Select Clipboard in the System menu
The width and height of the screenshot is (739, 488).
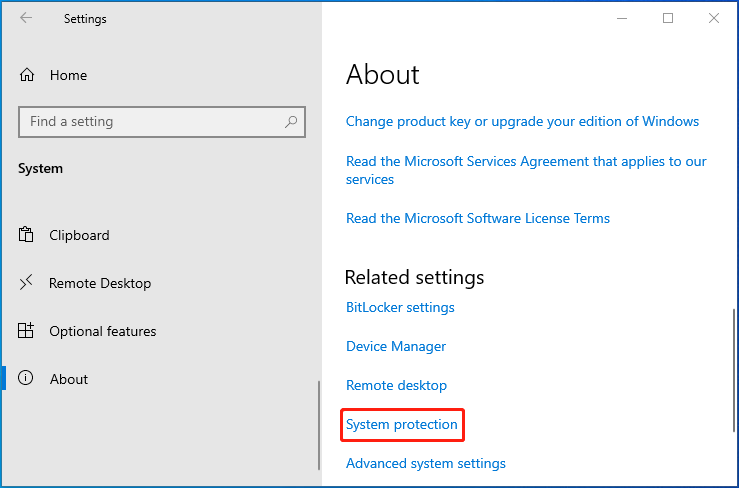[x=79, y=235]
